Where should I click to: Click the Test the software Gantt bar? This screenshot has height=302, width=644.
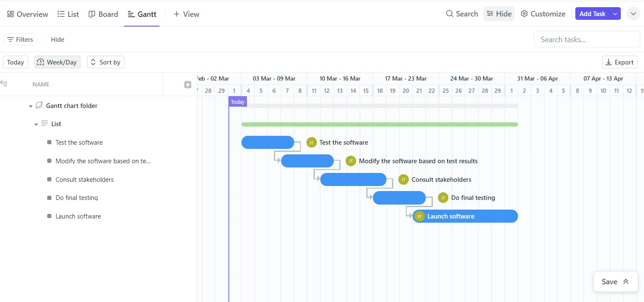pyautogui.click(x=268, y=142)
